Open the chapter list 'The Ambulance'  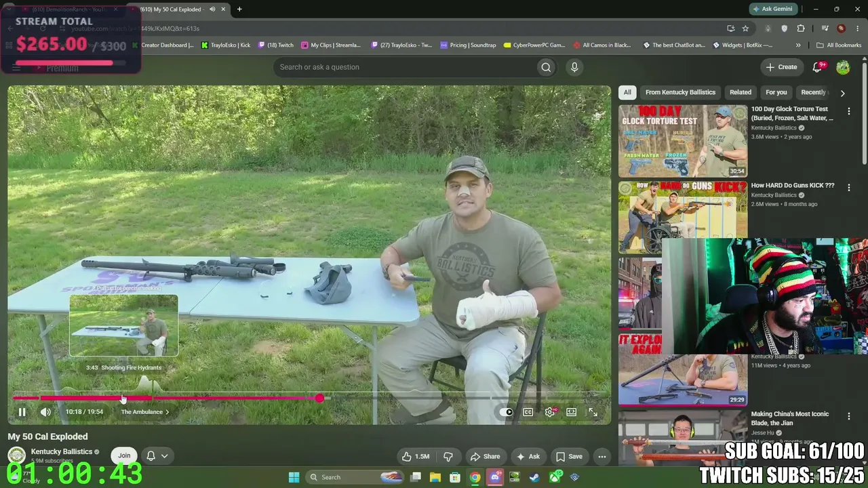click(x=144, y=412)
